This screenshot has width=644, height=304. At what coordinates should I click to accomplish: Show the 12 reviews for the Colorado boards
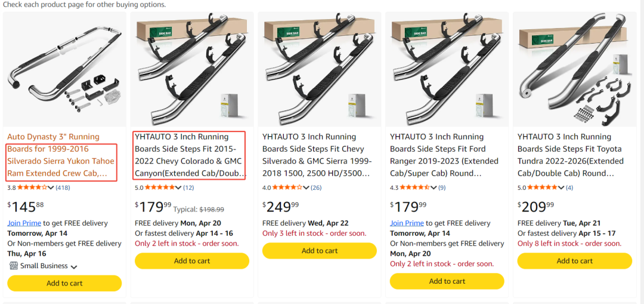point(188,188)
